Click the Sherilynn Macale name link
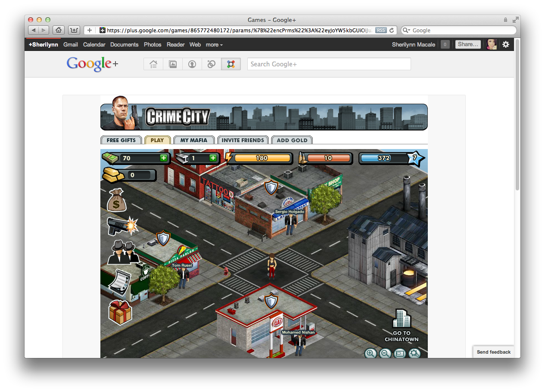This screenshot has width=545, height=392. 414,45
